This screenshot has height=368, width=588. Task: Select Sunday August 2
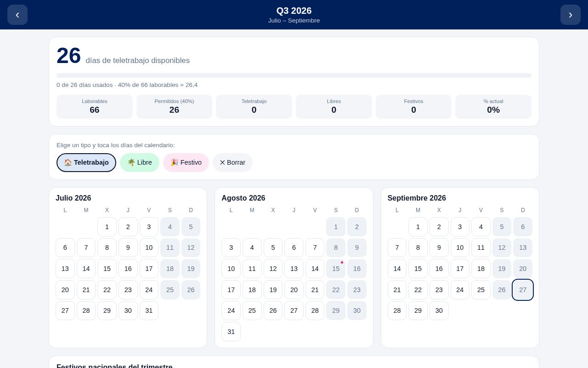[357, 227]
